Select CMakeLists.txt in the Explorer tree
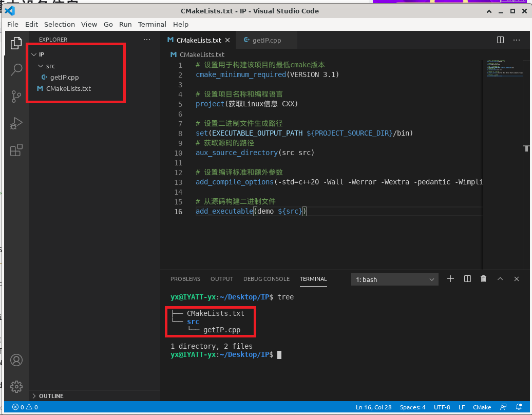 click(x=68, y=88)
